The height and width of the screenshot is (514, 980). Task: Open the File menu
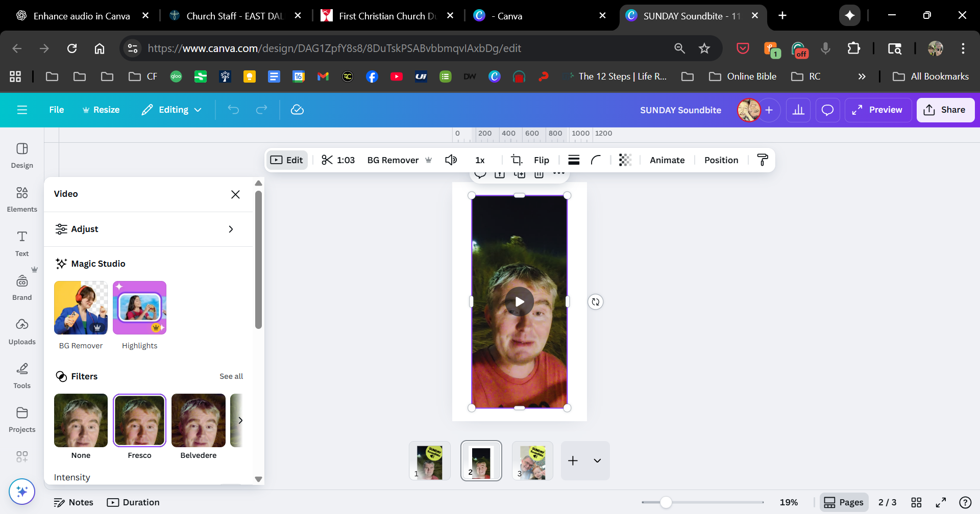(56, 110)
